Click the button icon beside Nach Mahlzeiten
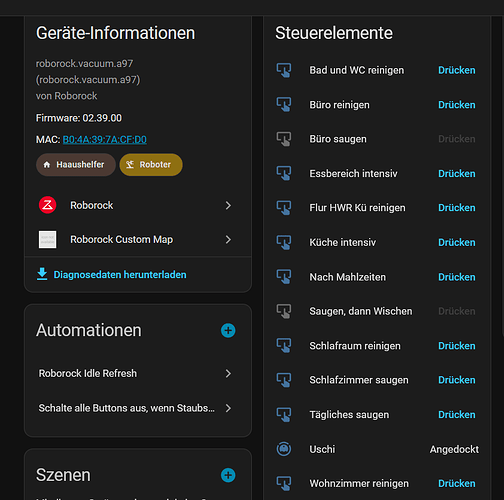504x500 pixels. tap(284, 277)
